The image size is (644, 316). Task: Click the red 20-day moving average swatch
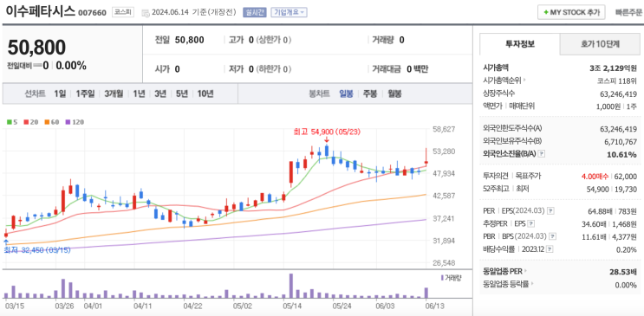pos(26,122)
